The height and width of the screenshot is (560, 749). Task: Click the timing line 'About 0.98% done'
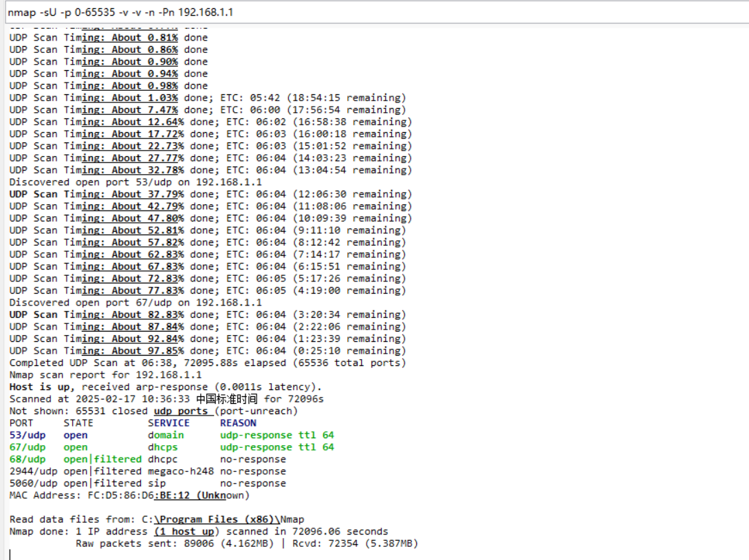click(109, 85)
